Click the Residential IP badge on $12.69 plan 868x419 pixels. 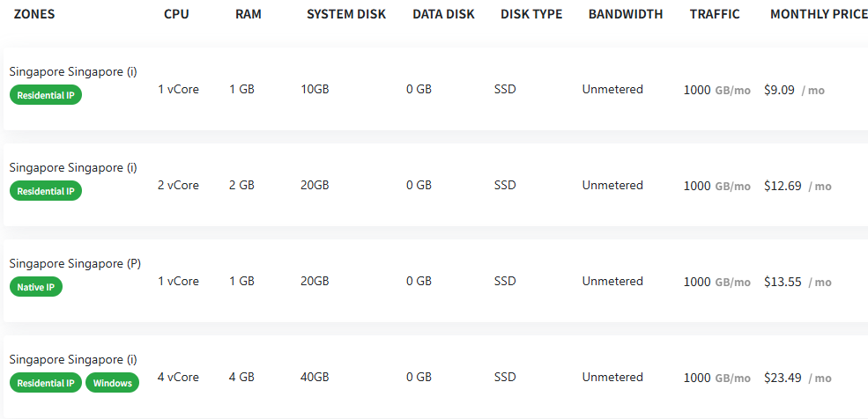click(x=46, y=191)
